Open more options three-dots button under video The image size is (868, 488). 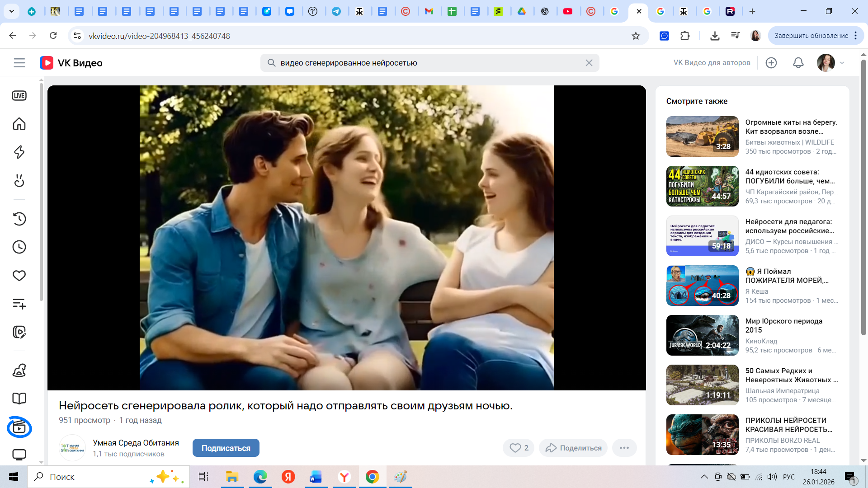624,448
